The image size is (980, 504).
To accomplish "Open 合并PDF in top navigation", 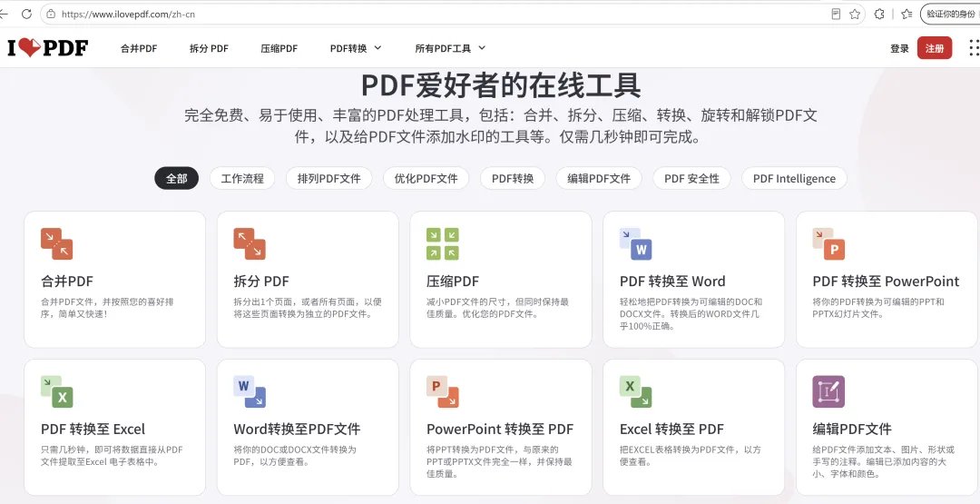I will click(x=139, y=48).
